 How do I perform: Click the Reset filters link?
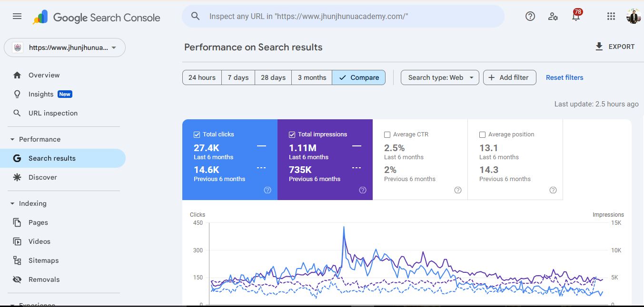pyautogui.click(x=565, y=77)
